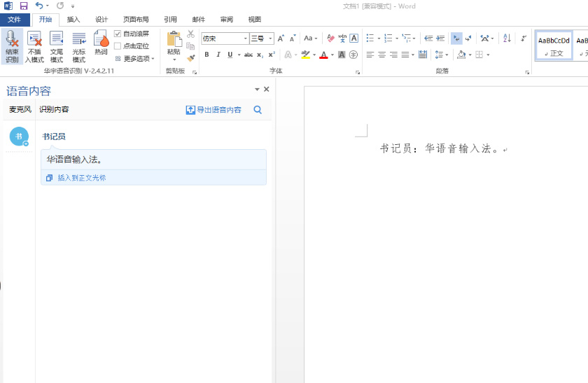Click the 结束识别 microphone icon
Image resolution: width=588 pixels, height=383 pixels.
pos(12,46)
